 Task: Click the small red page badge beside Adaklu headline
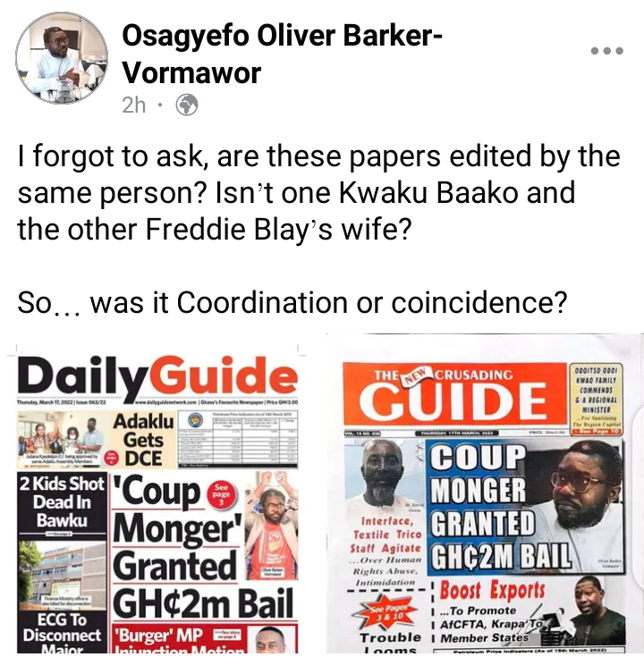tap(112, 458)
